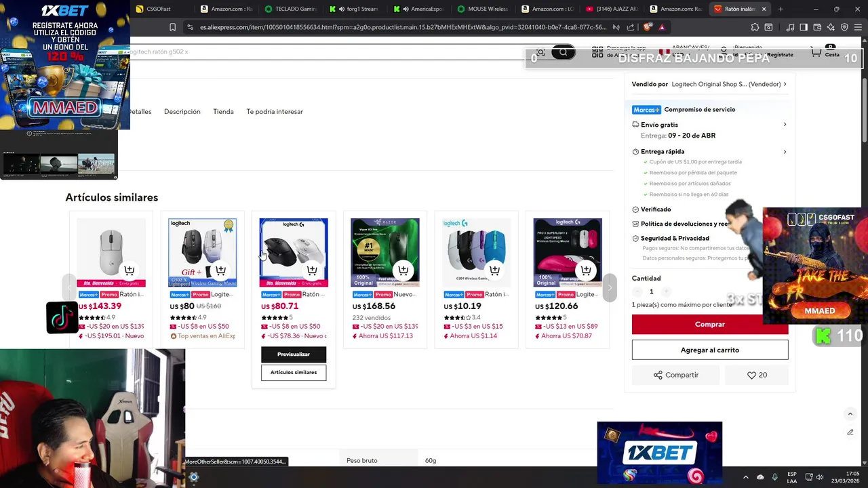This screenshot has height=488, width=868.
Task: Switch to the TECLADO Gaming browser tab
Action: tap(291, 9)
